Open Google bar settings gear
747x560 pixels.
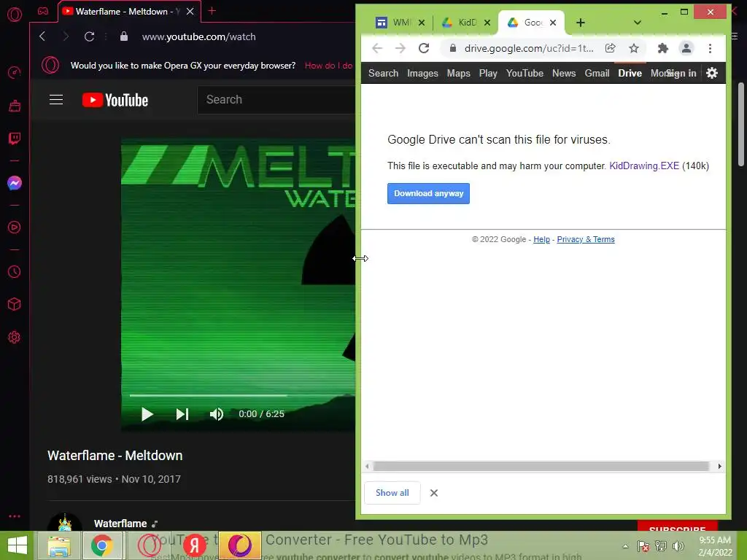click(712, 73)
